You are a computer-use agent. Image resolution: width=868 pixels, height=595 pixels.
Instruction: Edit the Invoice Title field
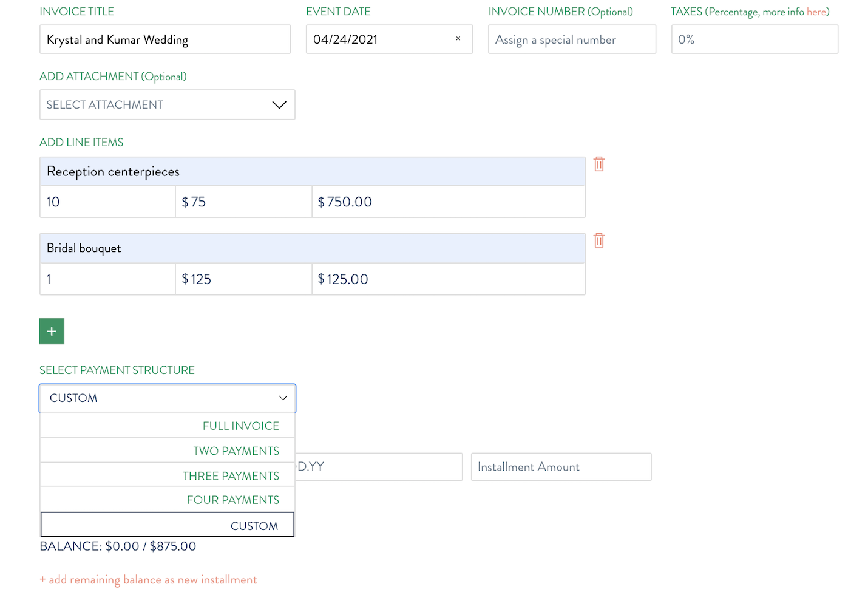(165, 39)
